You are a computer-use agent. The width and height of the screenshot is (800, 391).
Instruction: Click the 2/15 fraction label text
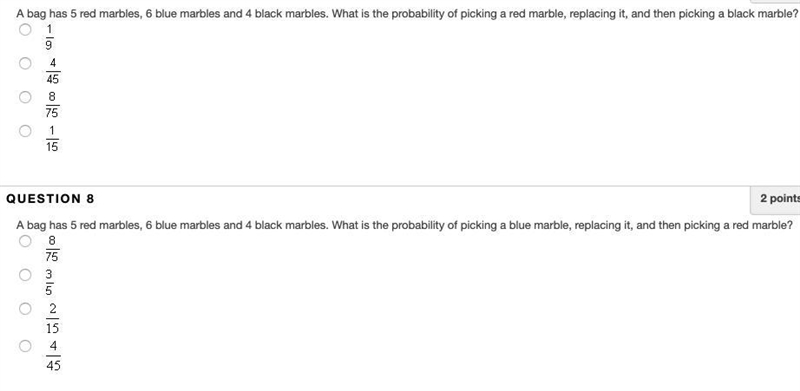[53, 317]
